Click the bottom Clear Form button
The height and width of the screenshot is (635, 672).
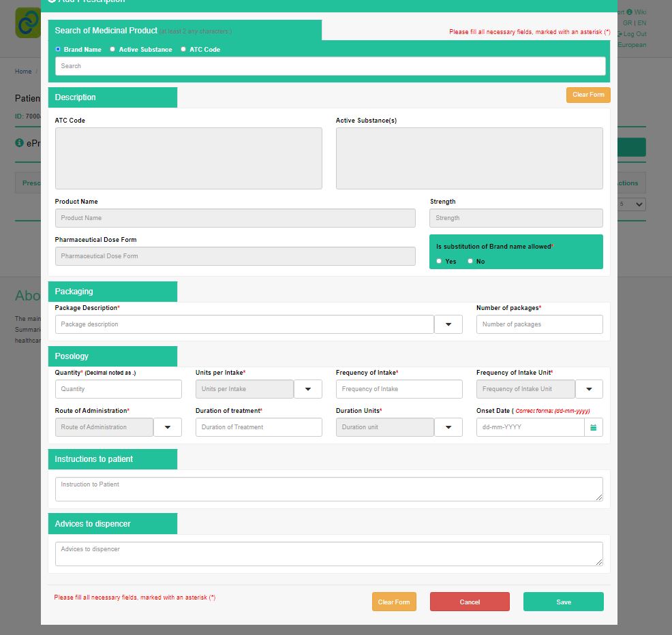[x=394, y=602]
